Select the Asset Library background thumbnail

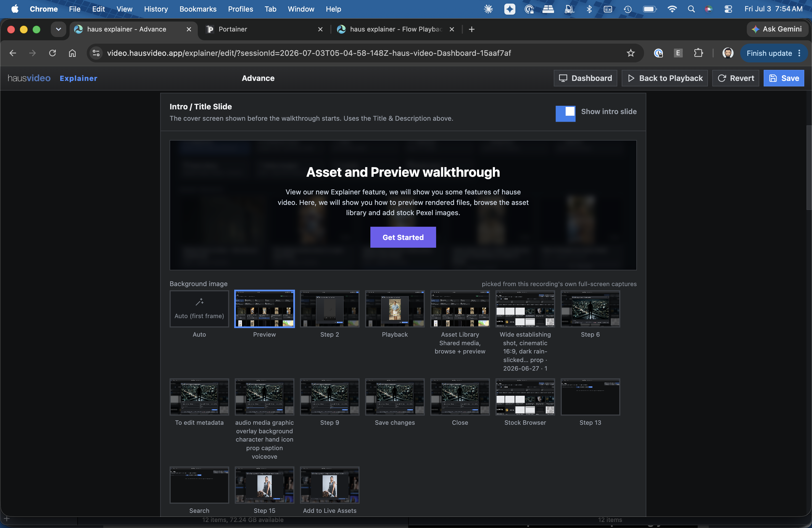pyautogui.click(x=460, y=309)
